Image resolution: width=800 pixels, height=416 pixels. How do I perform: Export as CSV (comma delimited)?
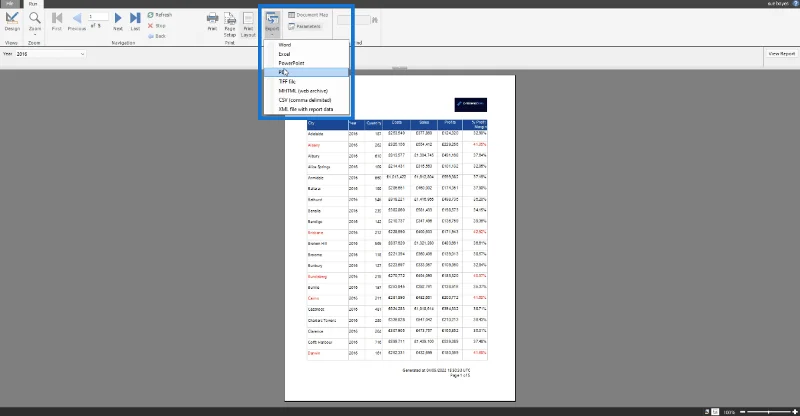(306, 100)
